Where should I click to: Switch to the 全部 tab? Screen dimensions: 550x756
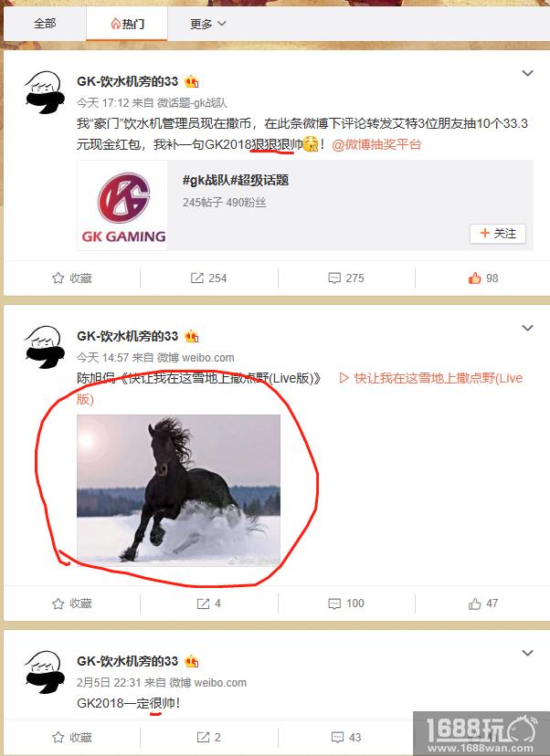pyautogui.click(x=45, y=23)
